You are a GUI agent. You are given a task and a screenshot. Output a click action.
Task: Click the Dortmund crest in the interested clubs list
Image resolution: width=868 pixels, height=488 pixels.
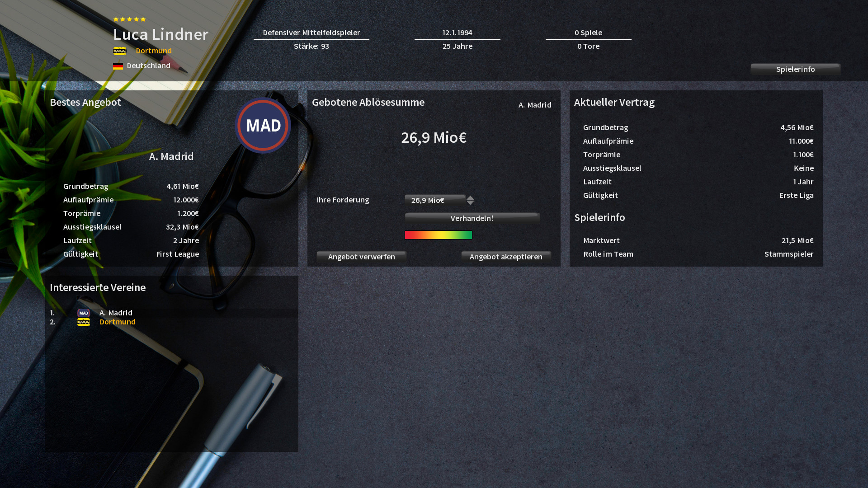click(83, 322)
